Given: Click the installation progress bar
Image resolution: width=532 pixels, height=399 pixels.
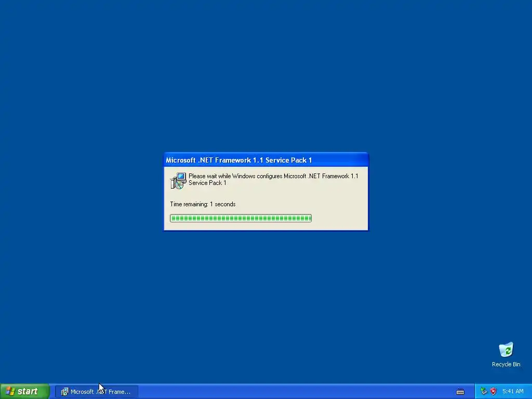Looking at the screenshot, I should (241, 218).
